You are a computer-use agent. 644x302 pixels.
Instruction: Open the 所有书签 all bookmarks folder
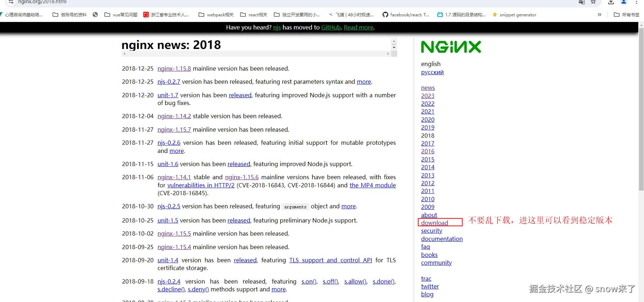[627, 15]
